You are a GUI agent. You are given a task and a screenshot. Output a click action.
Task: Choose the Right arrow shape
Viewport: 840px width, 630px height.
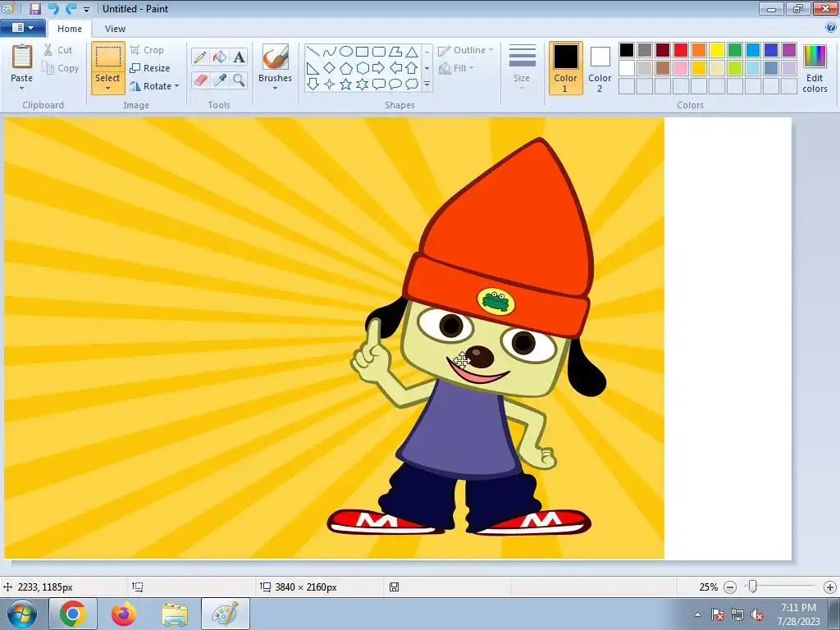tap(379, 68)
